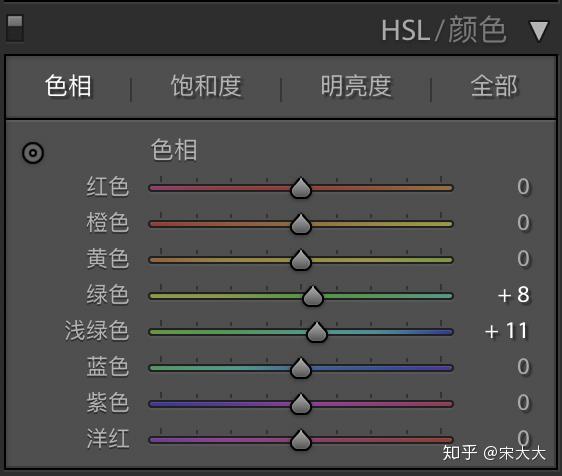Click the 洋红 hue slider handle
This screenshot has height=476, width=562.
coord(301,440)
